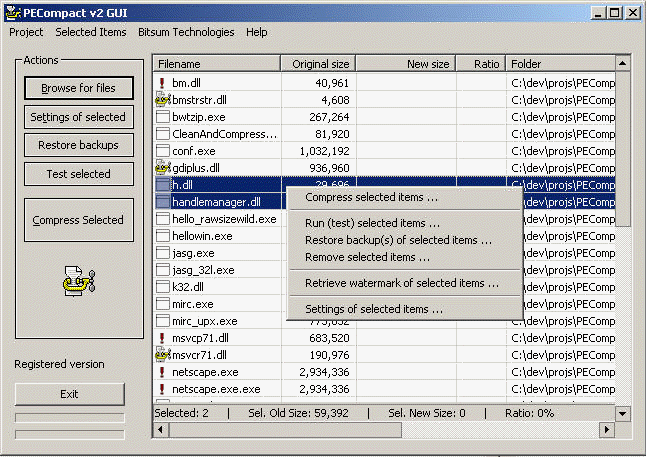Image resolution: width=646 pixels, height=457 pixels.
Task: Click the horizontal scrollbar thumb
Action: [285, 429]
